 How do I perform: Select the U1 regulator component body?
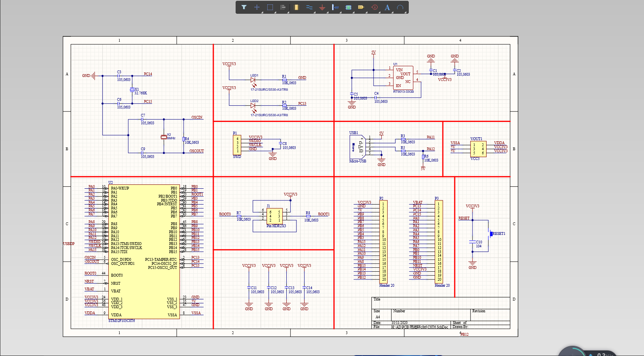(x=403, y=78)
